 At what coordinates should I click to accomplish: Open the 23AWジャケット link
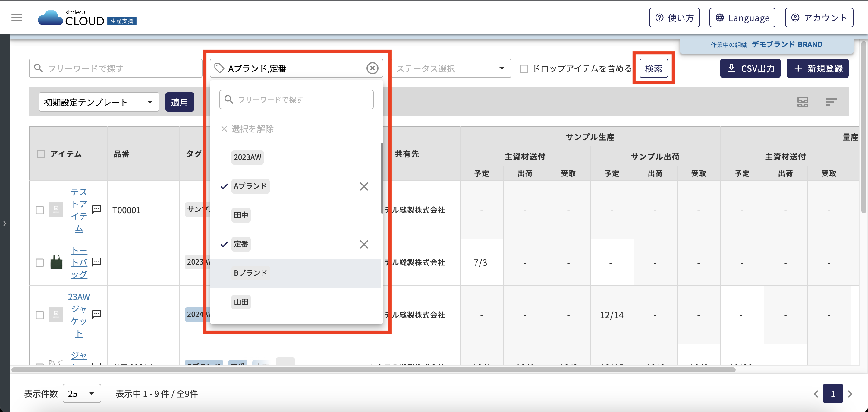click(x=79, y=315)
